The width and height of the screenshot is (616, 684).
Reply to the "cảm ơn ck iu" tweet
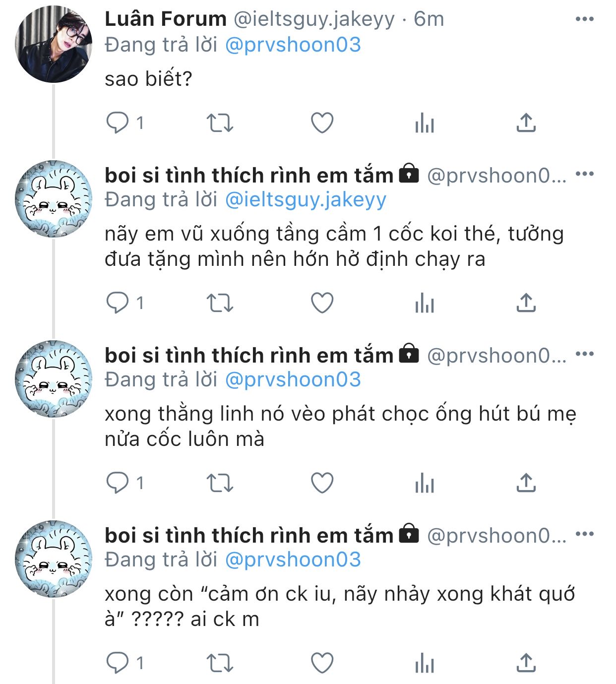[118, 663]
